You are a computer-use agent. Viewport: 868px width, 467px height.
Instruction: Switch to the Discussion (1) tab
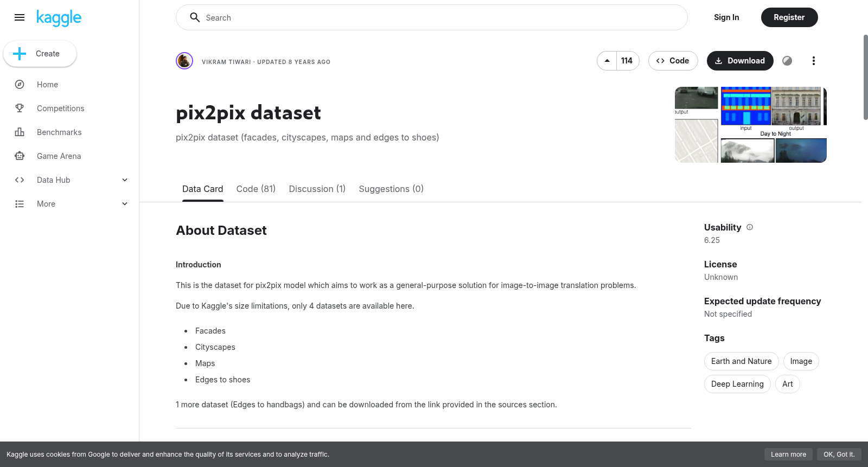coord(317,189)
